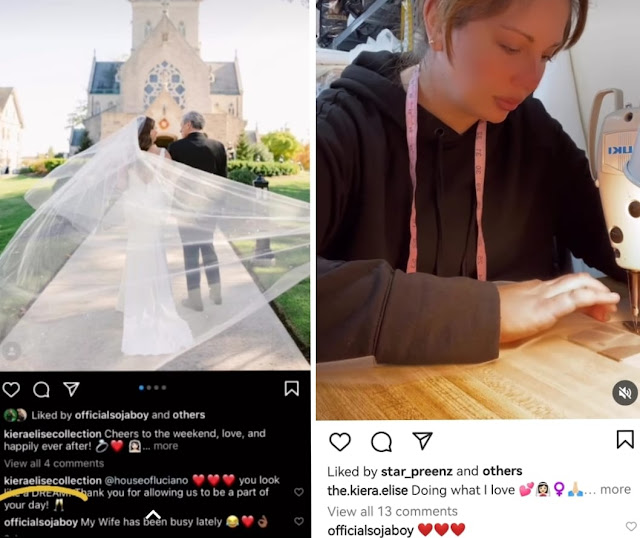Share the wedding post via paper plane

click(71, 389)
